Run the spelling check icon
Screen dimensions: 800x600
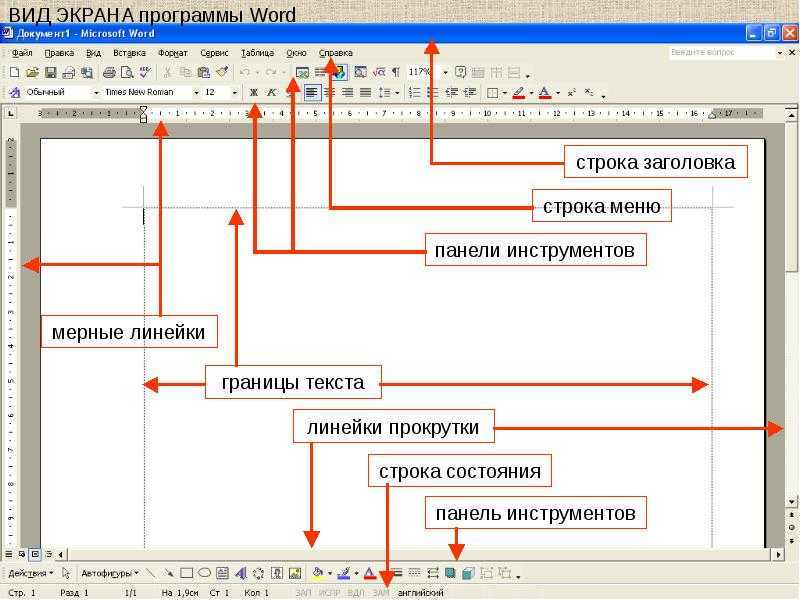coord(145,72)
